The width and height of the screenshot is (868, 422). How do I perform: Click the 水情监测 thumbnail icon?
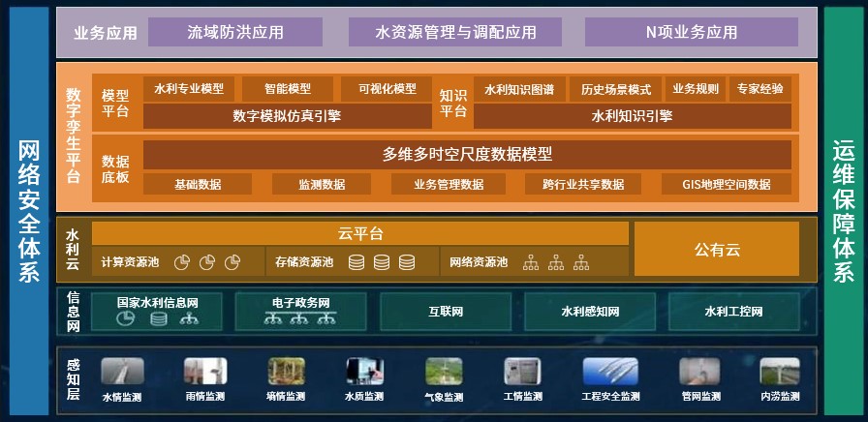pyautogui.click(x=122, y=371)
